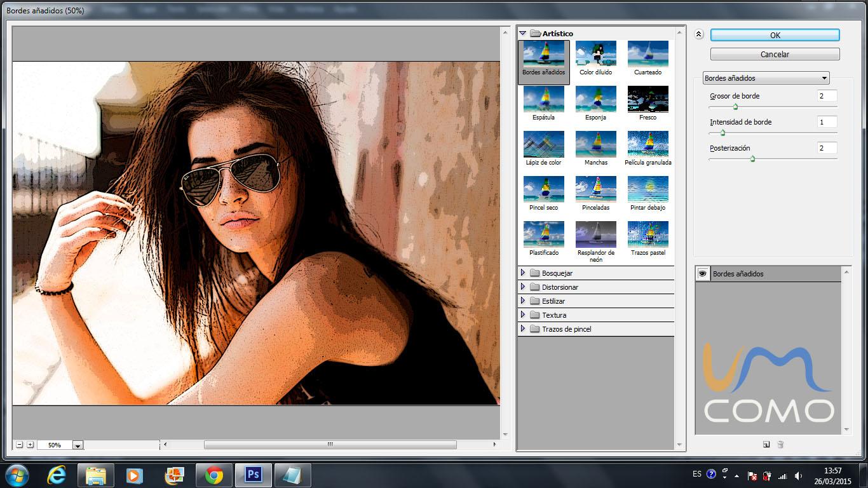Click the zoom in plus button

coord(30,445)
